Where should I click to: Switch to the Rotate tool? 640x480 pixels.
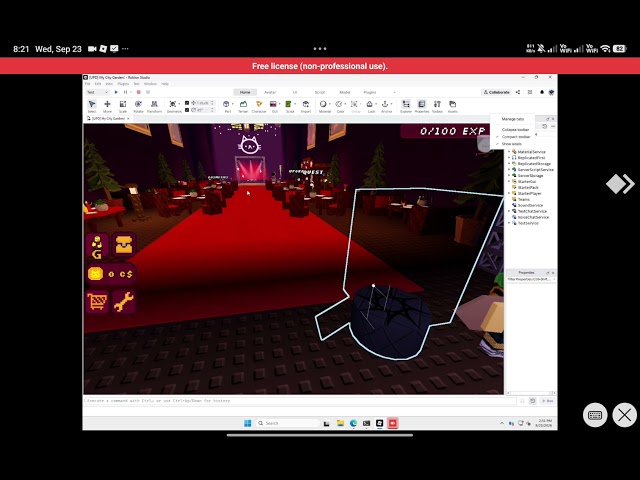138,106
